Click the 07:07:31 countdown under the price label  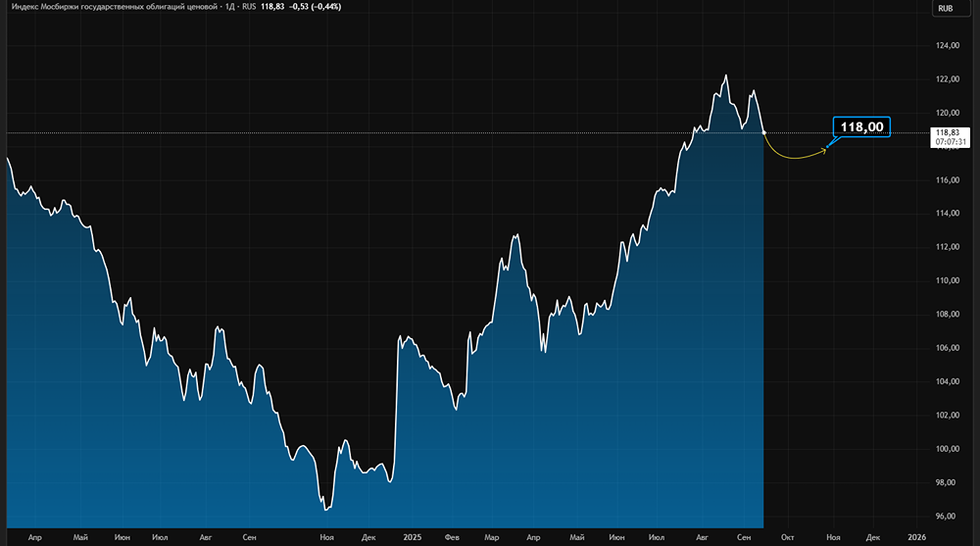click(x=951, y=142)
